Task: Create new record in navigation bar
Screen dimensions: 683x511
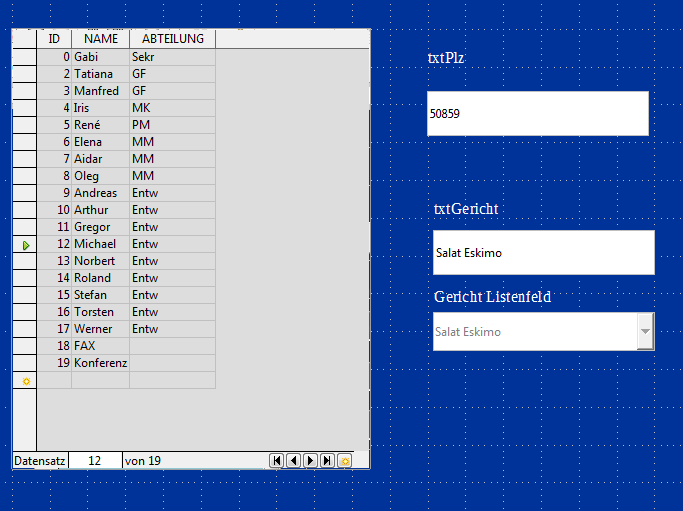Action: [345, 460]
